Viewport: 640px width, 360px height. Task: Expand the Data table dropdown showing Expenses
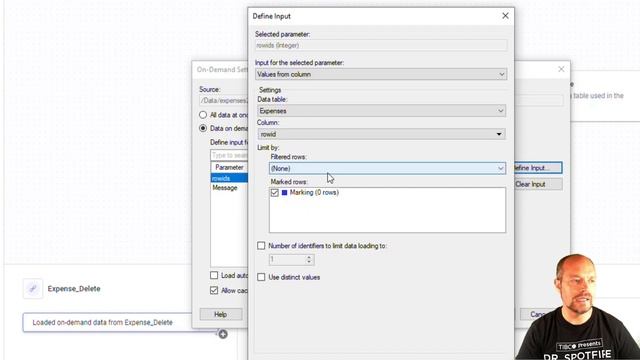click(x=381, y=111)
